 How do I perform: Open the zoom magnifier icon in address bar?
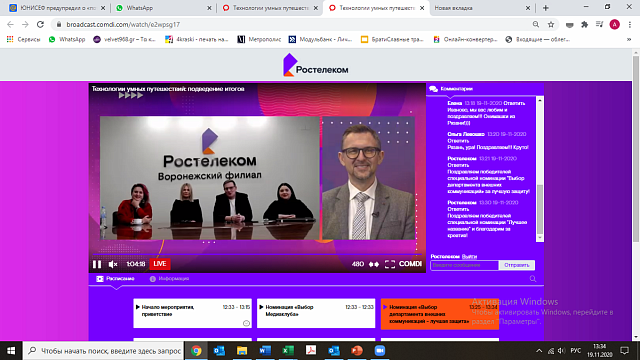click(536, 24)
